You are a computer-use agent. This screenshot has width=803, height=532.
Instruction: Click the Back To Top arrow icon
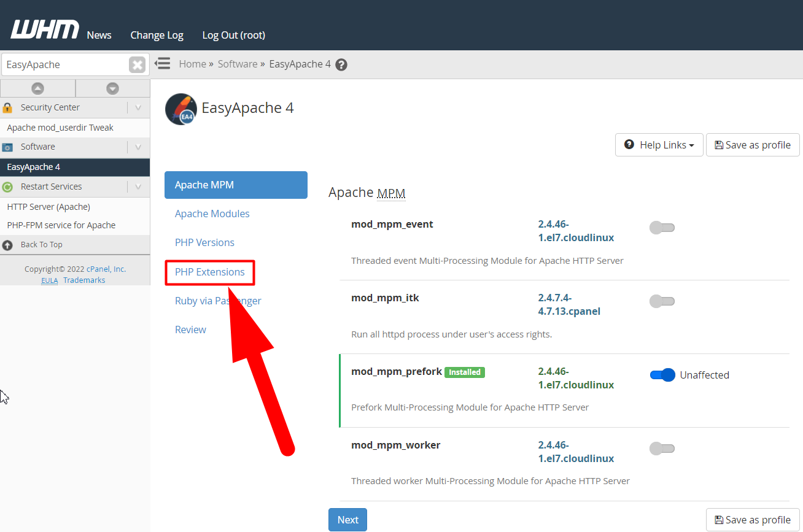(x=7, y=245)
